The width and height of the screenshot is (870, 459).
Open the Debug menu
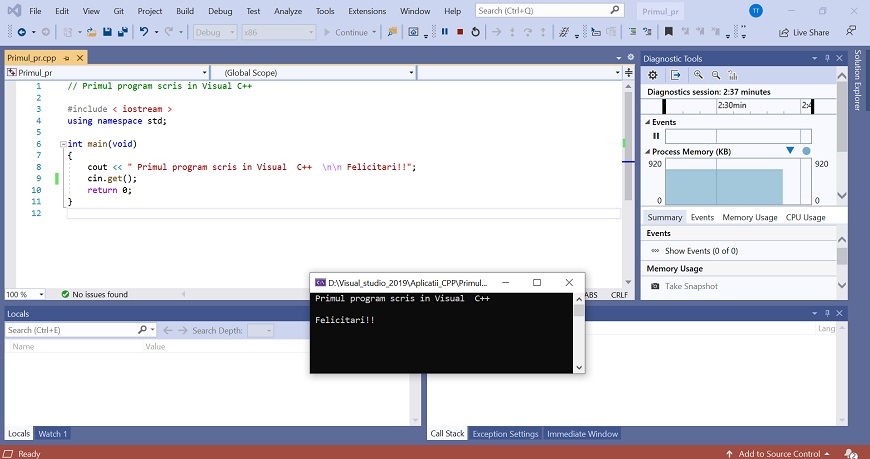(x=218, y=11)
